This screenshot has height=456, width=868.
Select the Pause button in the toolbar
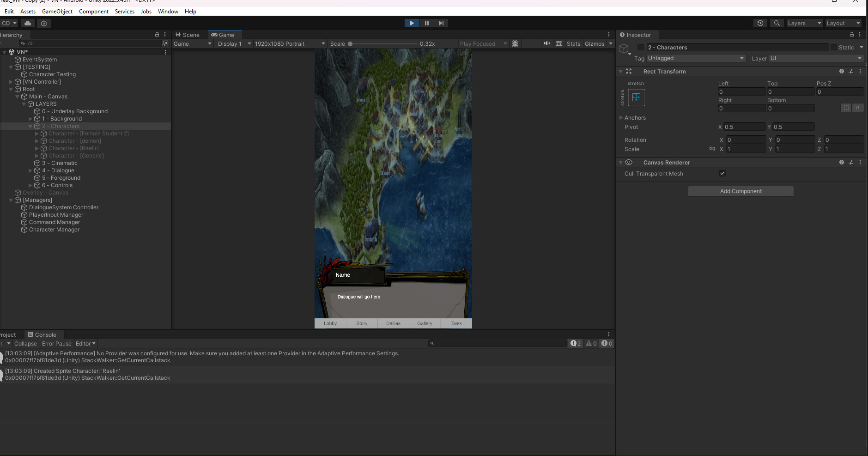tap(426, 23)
